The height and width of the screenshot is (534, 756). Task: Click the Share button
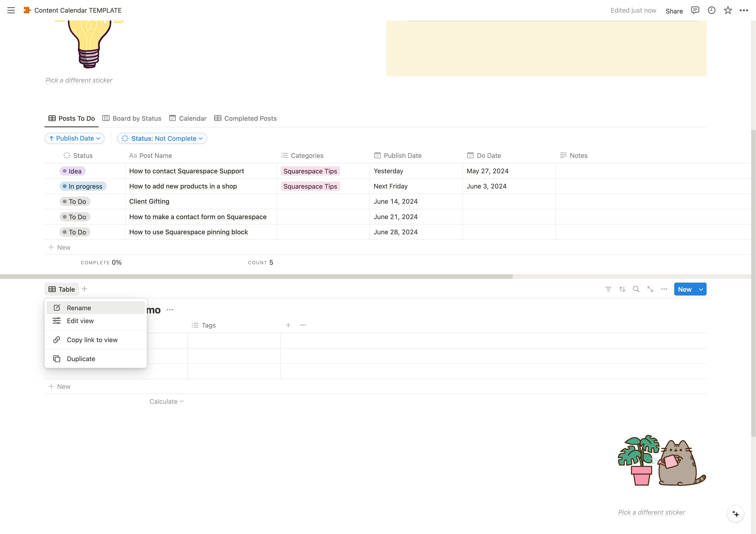(x=674, y=11)
